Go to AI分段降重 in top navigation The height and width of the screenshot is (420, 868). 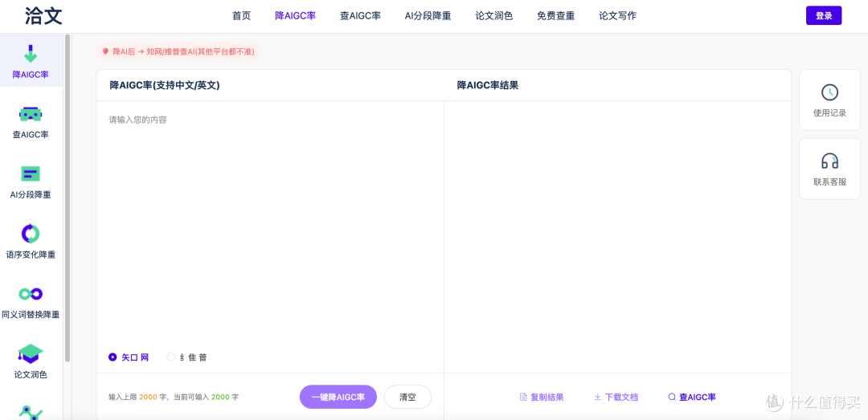tap(428, 15)
